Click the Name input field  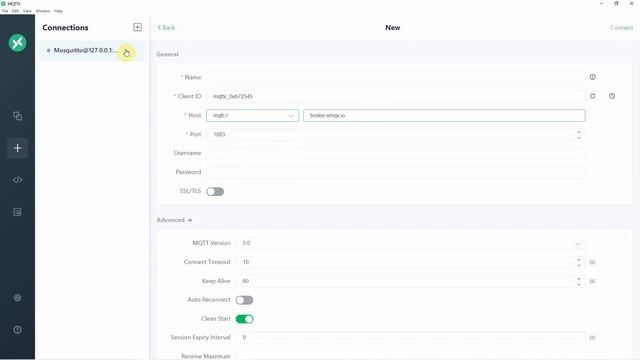(x=396, y=77)
